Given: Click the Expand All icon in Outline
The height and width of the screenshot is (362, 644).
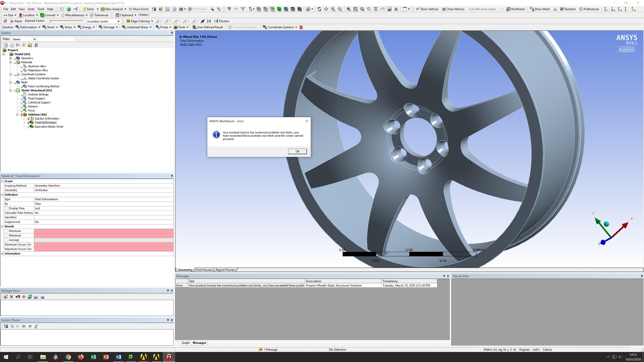Looking at the screenshot, I should pyautogui.click(x=24, y=45).
